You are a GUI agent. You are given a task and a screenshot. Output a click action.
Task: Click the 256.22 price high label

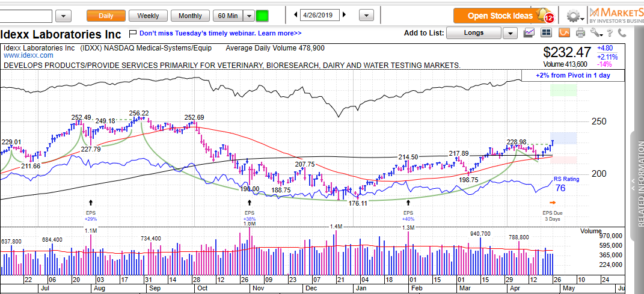pos(139,113)
